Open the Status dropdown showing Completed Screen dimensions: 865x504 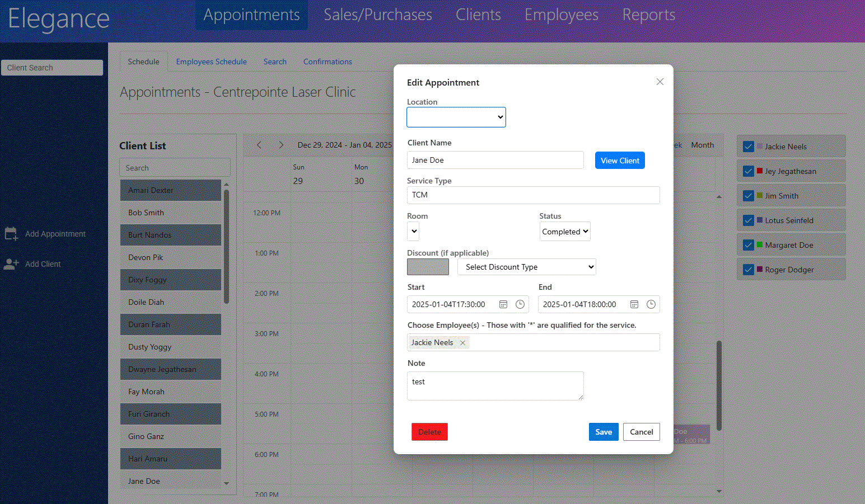tap(565, 232)
